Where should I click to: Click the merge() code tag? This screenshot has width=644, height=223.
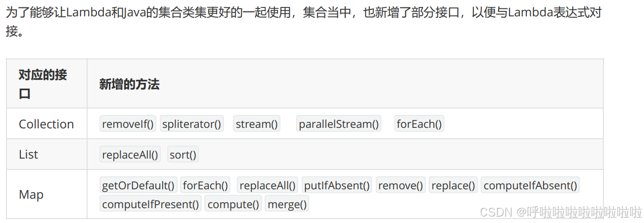[x=287, y=204]
